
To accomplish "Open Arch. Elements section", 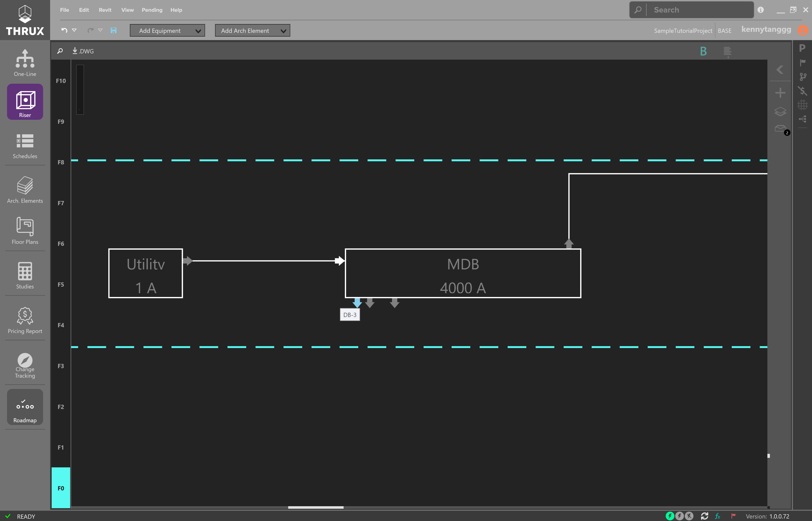I will 25,190.
